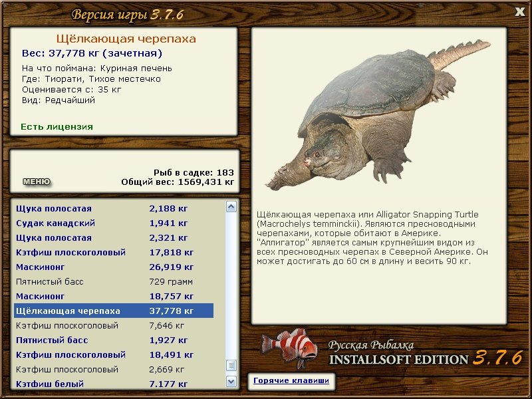Select Кэтфиш плоскоголовый 18,491 кг row
This screenshot has height=399, width=532.
[114, 354]
